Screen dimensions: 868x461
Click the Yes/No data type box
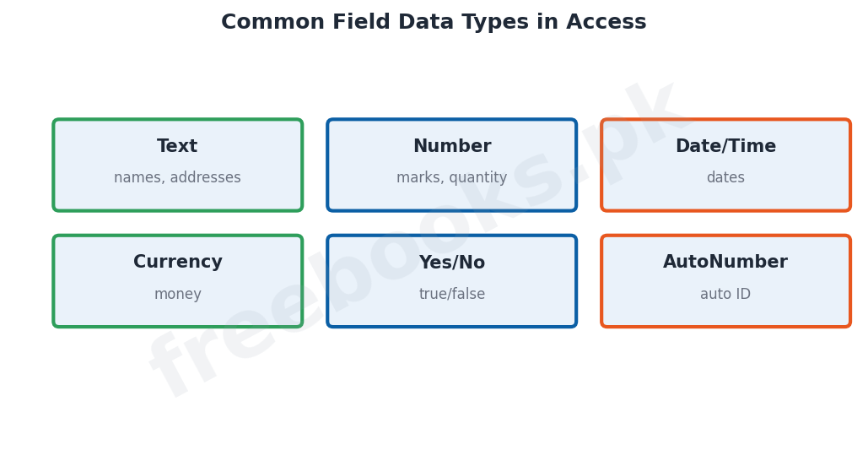coord(452,281)
